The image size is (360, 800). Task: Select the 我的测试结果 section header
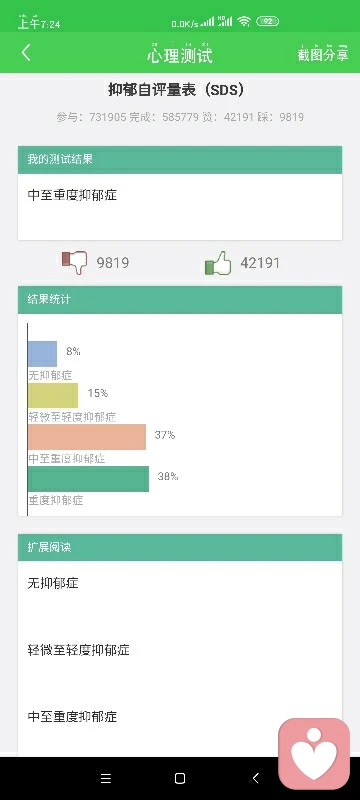click(179, 159)
